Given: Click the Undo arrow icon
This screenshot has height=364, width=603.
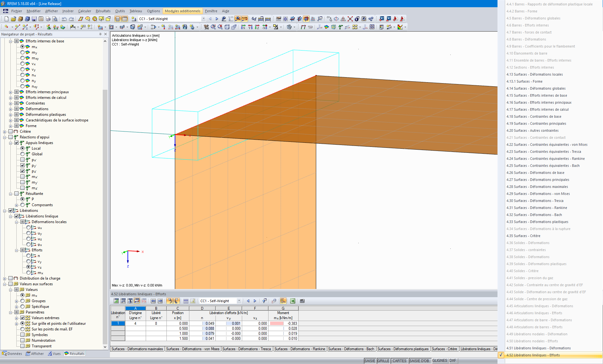Looking at the screenshot, I should pos(64,19).
